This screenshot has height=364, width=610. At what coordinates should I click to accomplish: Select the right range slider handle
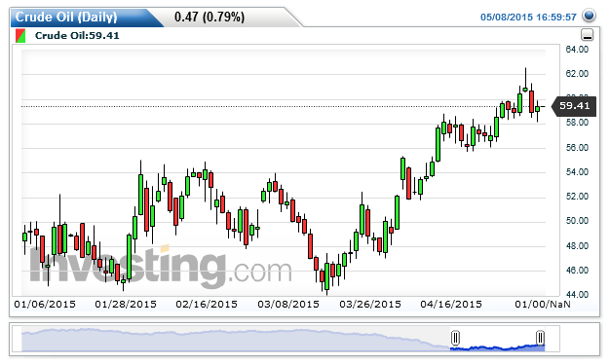coord(540,338)
